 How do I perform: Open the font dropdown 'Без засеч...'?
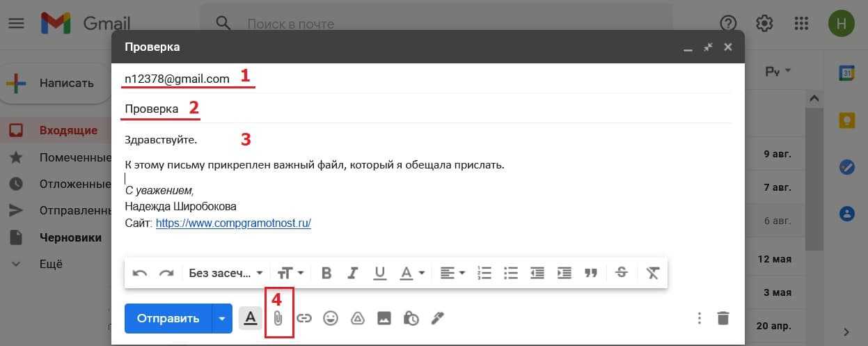pyautogui.click(x=226, y=273)
